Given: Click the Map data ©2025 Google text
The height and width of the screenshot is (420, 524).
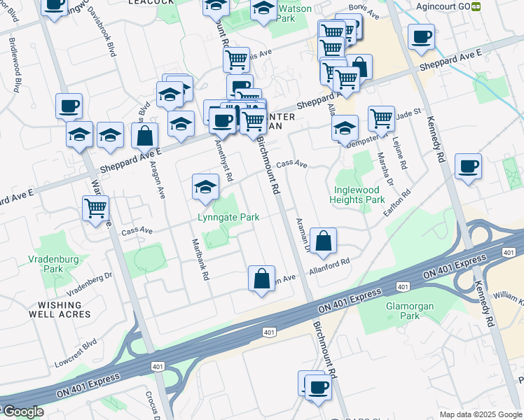Looking at the screenshot, I should 481,414.
